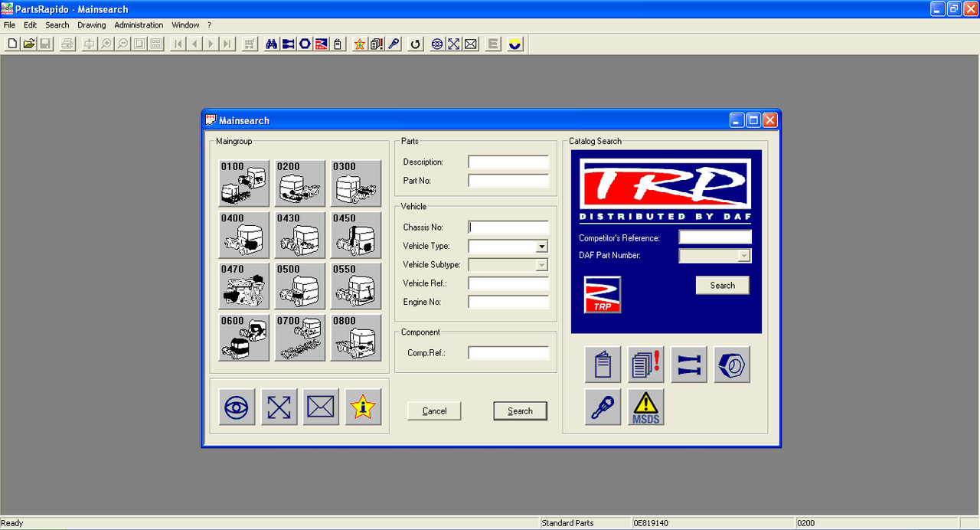Click the Comp.Ref. input field

point(508,353)
